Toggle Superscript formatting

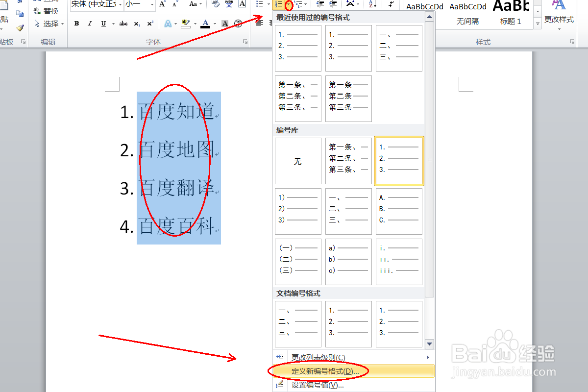tap(150, 24)
